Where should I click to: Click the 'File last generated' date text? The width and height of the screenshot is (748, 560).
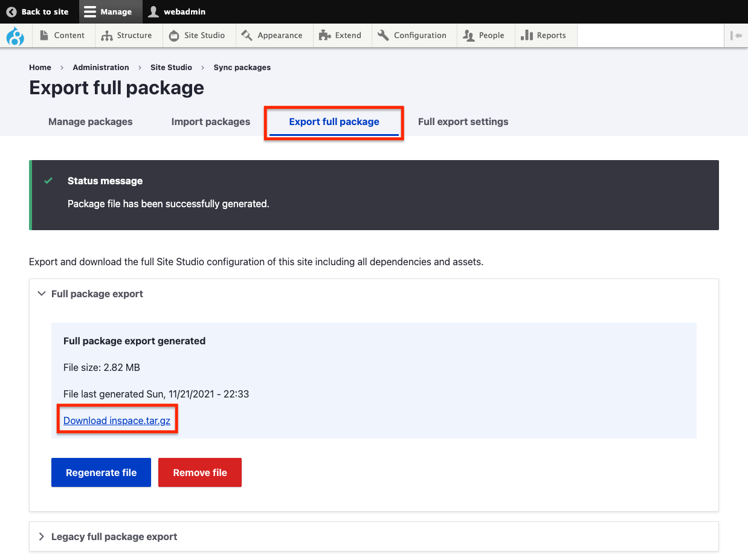point(156,394)
